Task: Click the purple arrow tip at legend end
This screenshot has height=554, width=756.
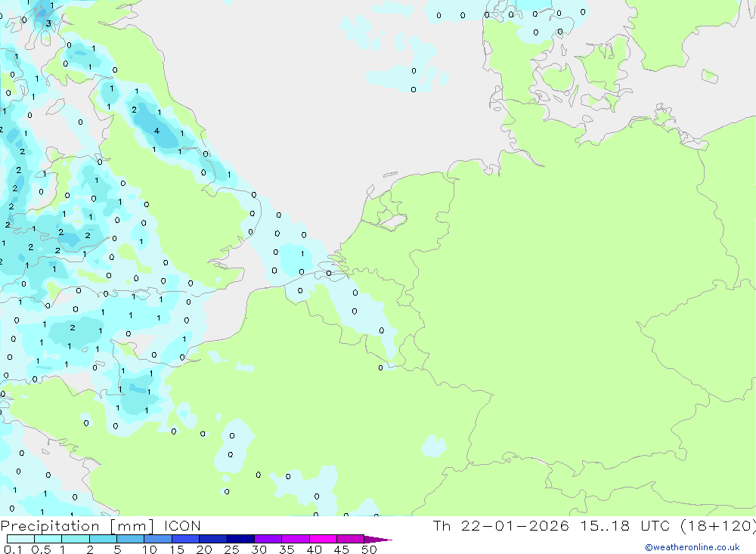Action: (379, 540)
